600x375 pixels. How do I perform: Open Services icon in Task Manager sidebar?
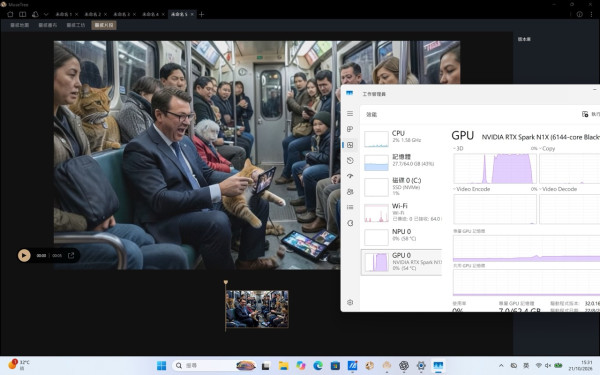350,223
